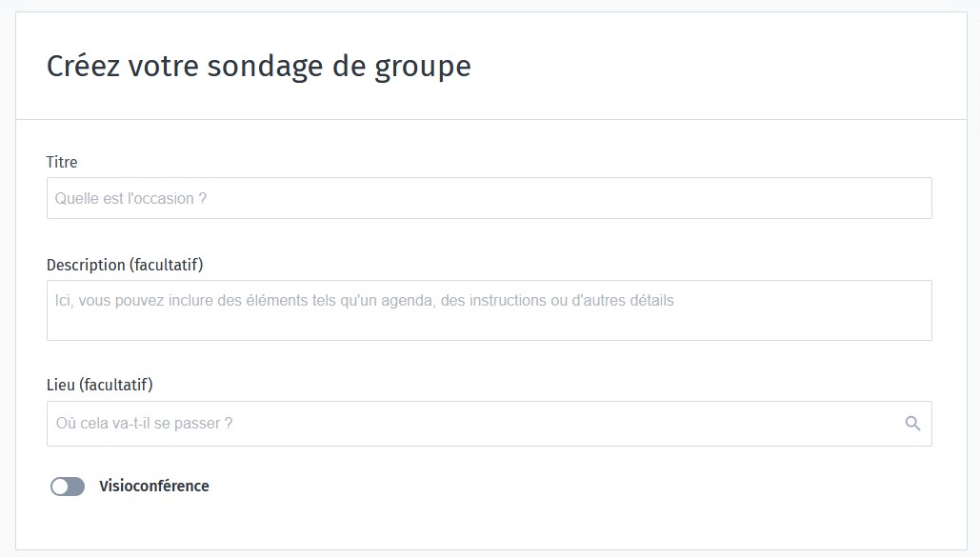
Task: Focus the Description text area
Action: (x=489, y=310)
